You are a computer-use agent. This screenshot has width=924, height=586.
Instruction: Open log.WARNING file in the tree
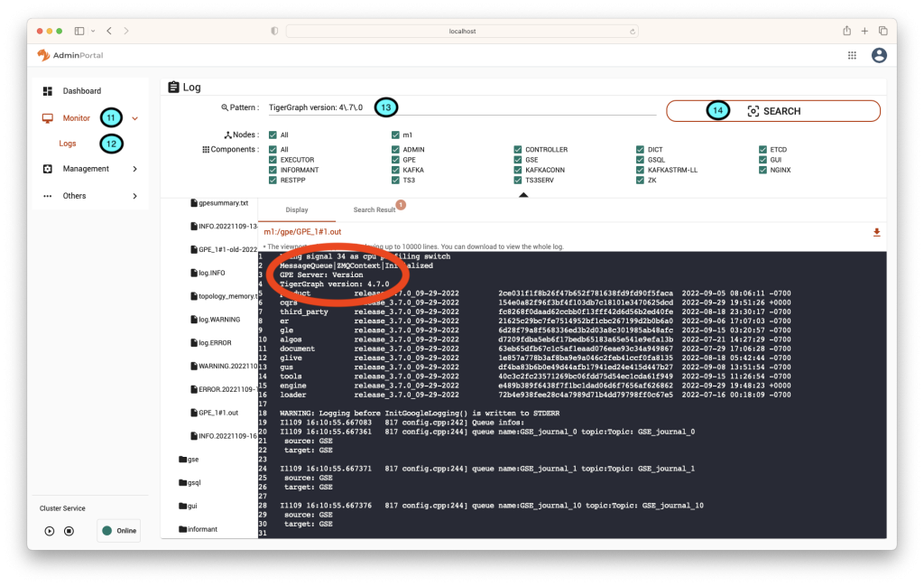pyautogui.click(x=215, y=320)
